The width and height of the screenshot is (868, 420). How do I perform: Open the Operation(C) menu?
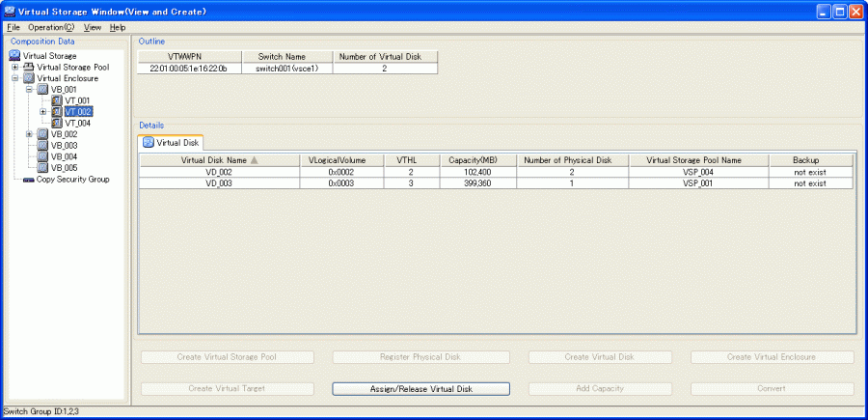51,27
